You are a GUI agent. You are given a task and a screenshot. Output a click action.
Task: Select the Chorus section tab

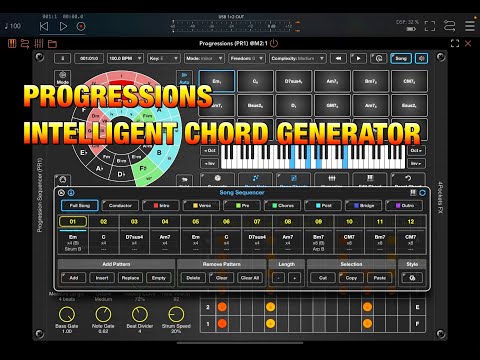[x=283, y=205]
